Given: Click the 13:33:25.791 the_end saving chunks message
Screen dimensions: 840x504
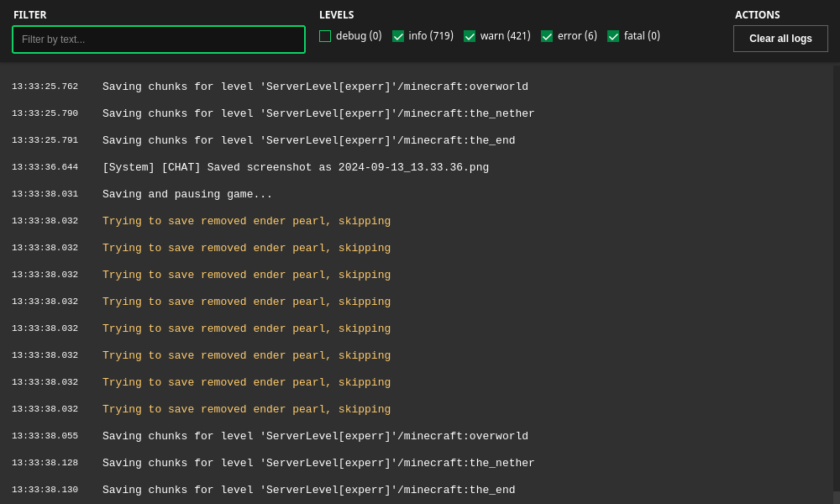Looking at the screenshot, I should [x=308, y=141].
